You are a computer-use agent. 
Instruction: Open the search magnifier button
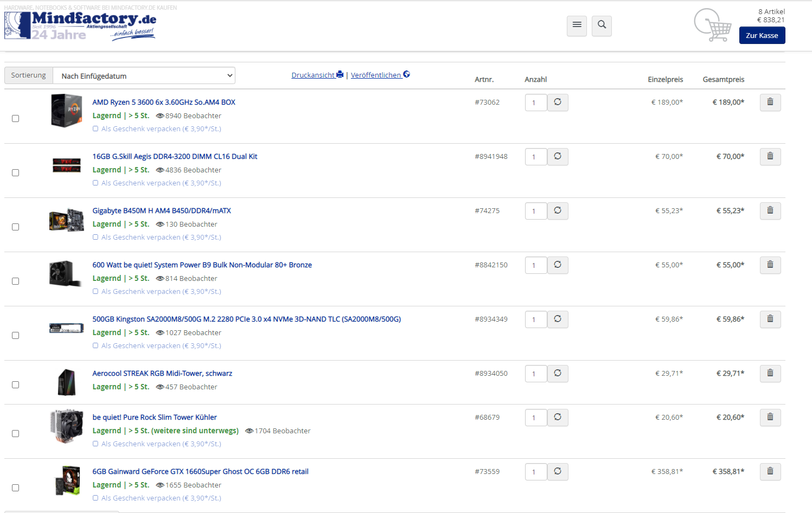click(x=602, y=25)
